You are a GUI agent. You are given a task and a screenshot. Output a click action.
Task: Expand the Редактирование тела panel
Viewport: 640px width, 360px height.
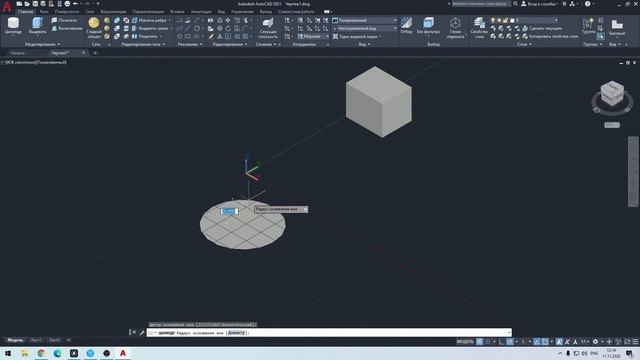143,44
